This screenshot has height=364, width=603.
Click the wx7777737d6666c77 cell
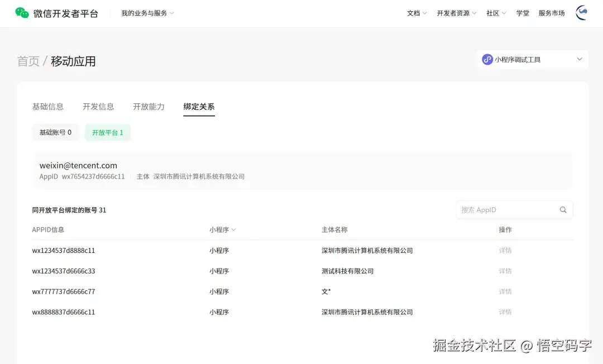(x=64, y=292)
